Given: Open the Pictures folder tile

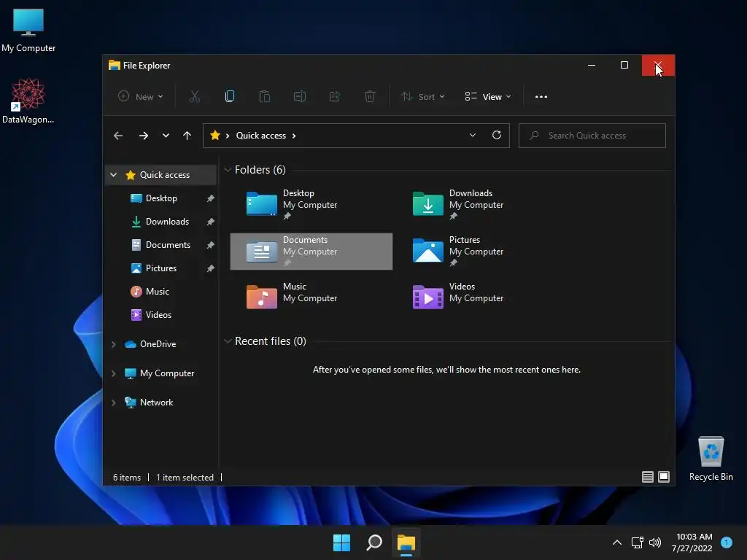Looking at the screenshot, I should tap(477, 252).
